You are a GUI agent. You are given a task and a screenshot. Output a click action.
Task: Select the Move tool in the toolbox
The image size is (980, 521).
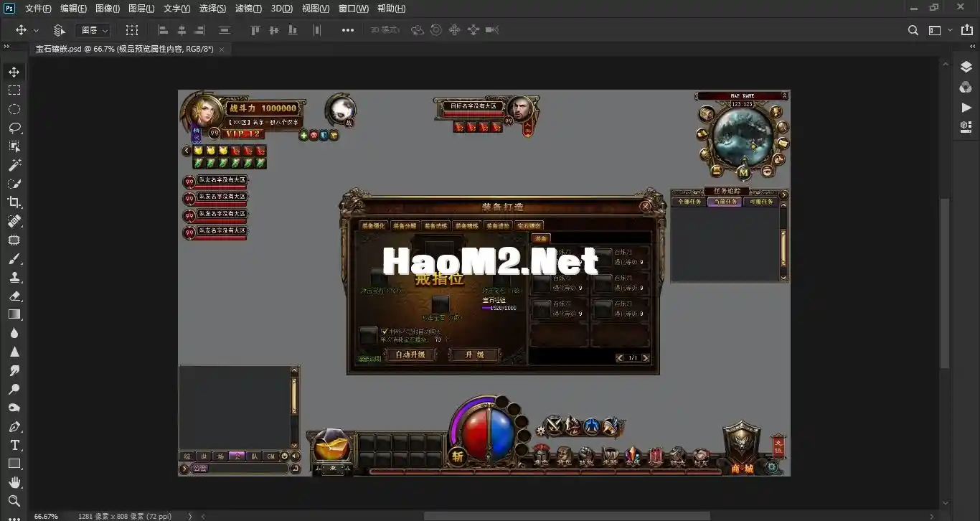click(14, 72)
